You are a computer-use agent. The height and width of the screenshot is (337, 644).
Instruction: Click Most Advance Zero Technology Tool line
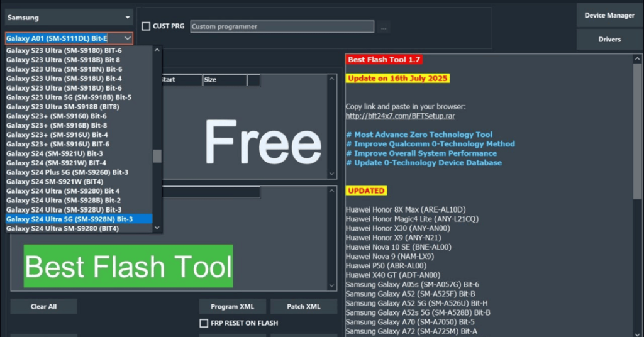419,135
